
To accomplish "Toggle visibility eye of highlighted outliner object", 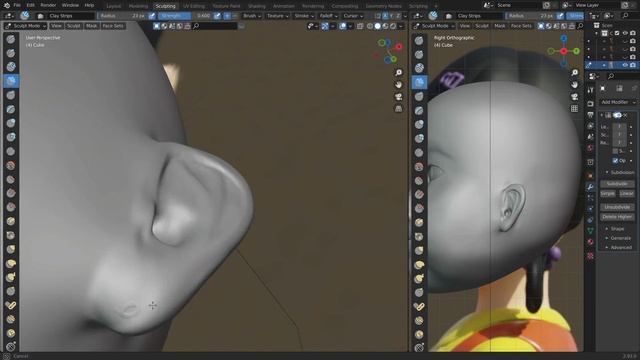I will (625, 65).
